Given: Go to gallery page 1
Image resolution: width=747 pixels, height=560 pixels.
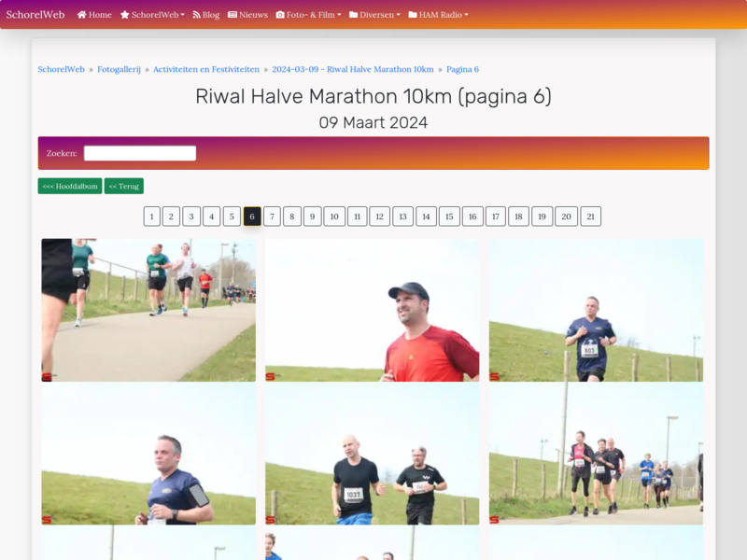Looking at the screenshot, I should point(152,217).
